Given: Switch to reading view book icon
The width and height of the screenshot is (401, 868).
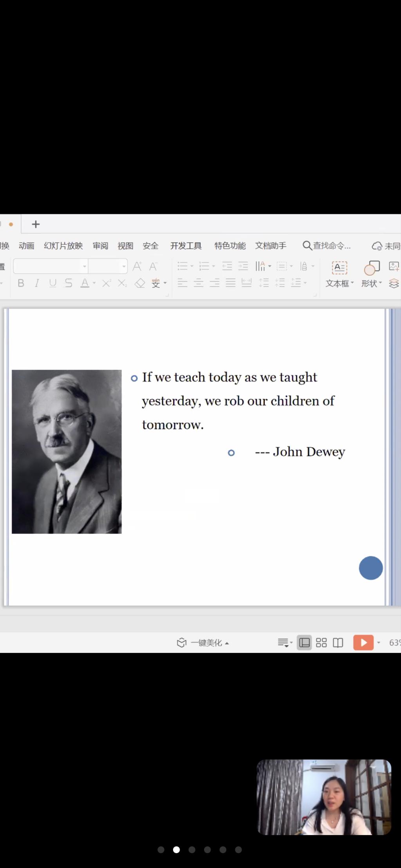Looking at the screenshot, I should pos(338,643).
